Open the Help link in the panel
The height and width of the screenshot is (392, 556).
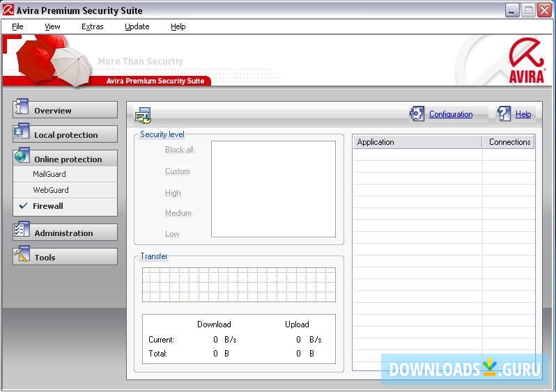[523, 114]
